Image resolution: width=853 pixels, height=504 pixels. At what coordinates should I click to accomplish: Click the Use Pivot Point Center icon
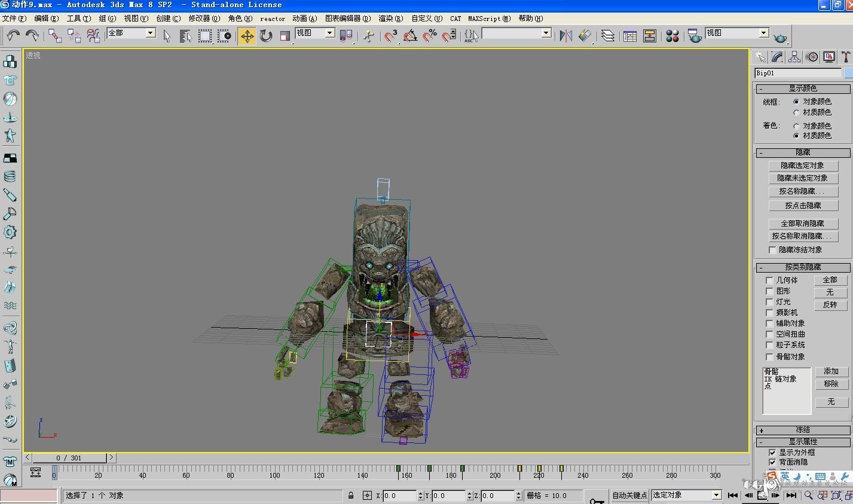coord(346,36)
